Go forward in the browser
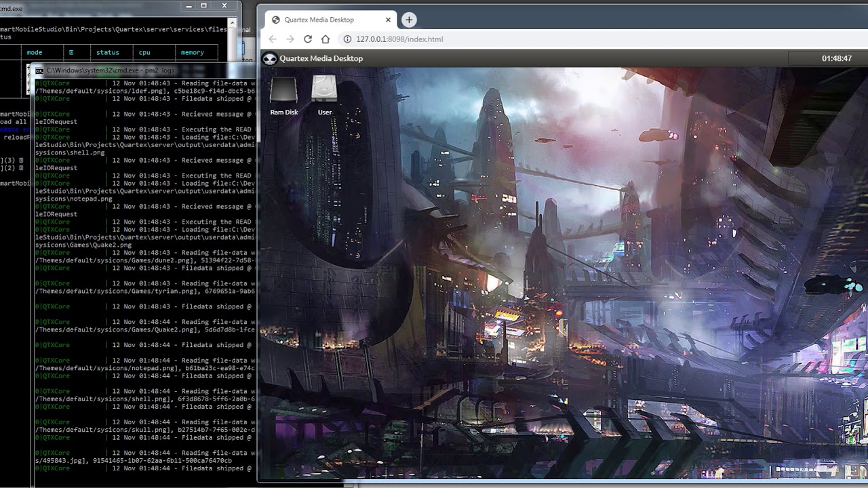Viewport: 868px width, 488px height. click(x=290, y=39)
